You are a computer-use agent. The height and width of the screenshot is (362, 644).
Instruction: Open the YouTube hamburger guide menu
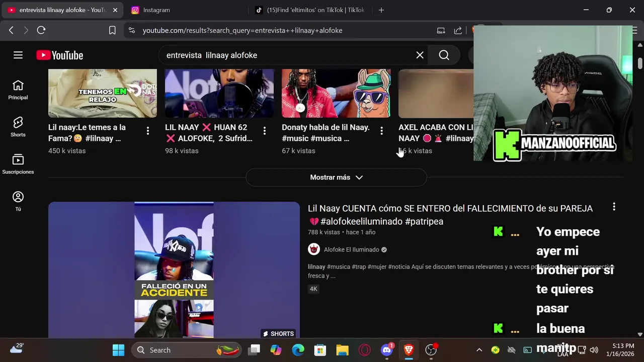click(x=18, y=55)
